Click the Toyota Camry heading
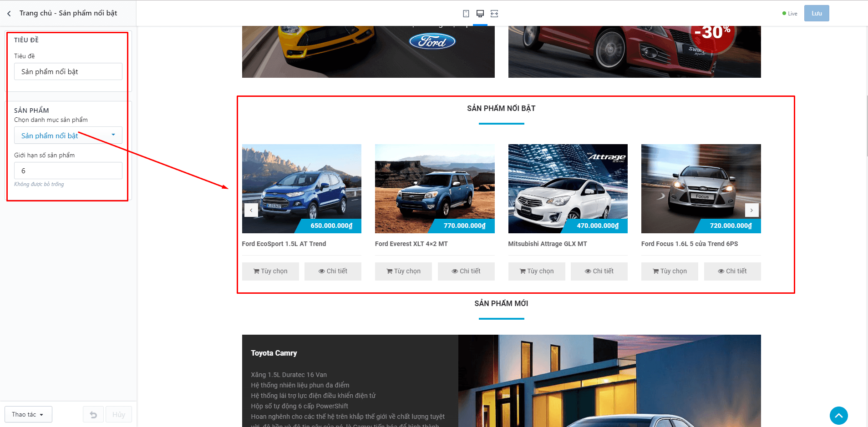Viewport: 868px width, 427px height. (x=274, y=353)
